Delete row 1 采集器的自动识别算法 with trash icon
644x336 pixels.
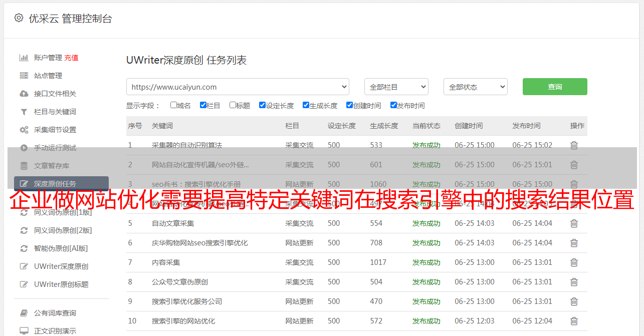[x=574, y=145]
